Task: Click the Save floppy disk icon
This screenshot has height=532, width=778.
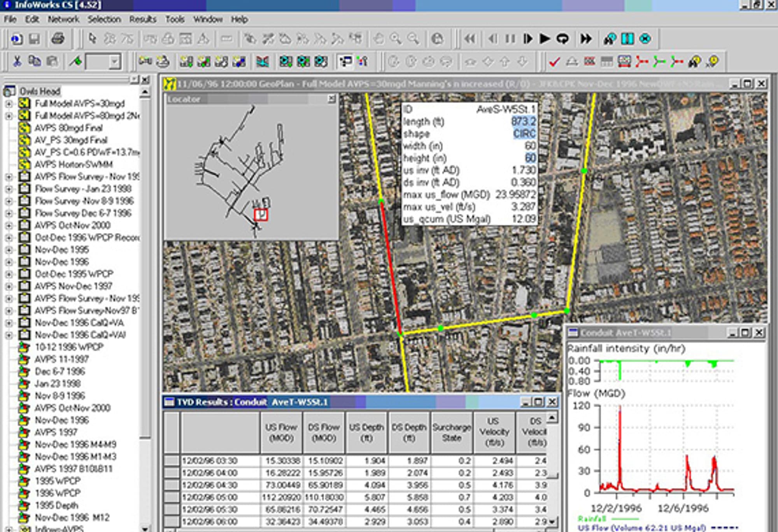Action: click(34, 39)
